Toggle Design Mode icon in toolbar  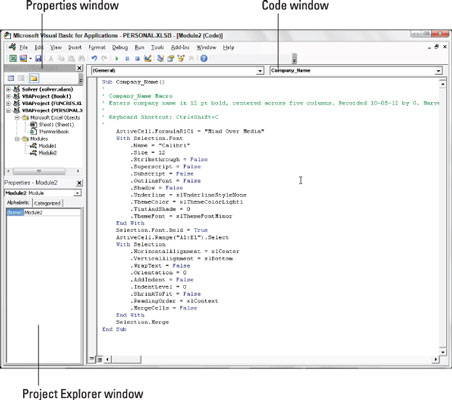tap(148, 58)
